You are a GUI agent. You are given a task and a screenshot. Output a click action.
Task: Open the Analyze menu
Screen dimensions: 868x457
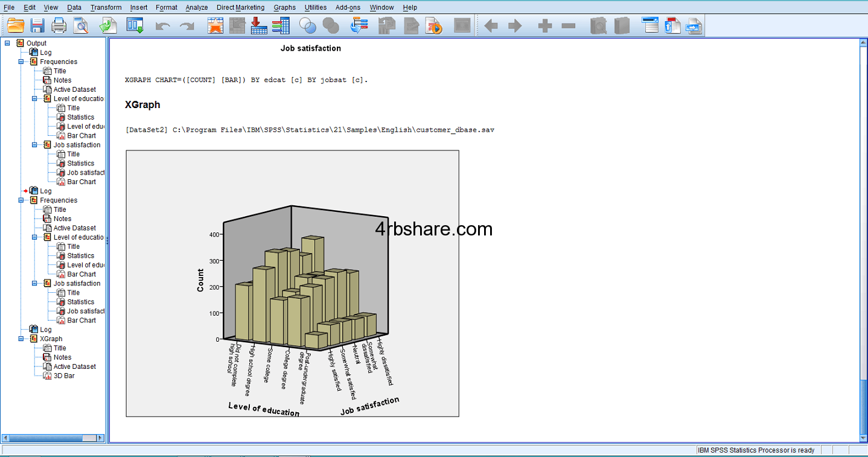pos(197,7)
